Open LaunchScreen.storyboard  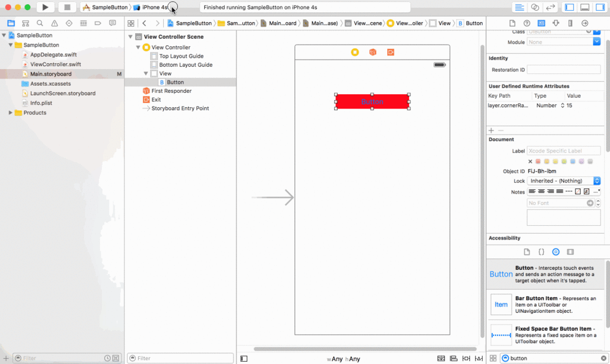[63, 94]
